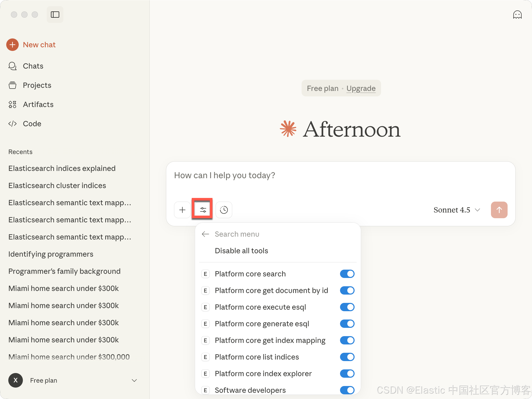Select Disable all tools option
The height and width of the screenshot is (399, 532).
coord(241,251)
